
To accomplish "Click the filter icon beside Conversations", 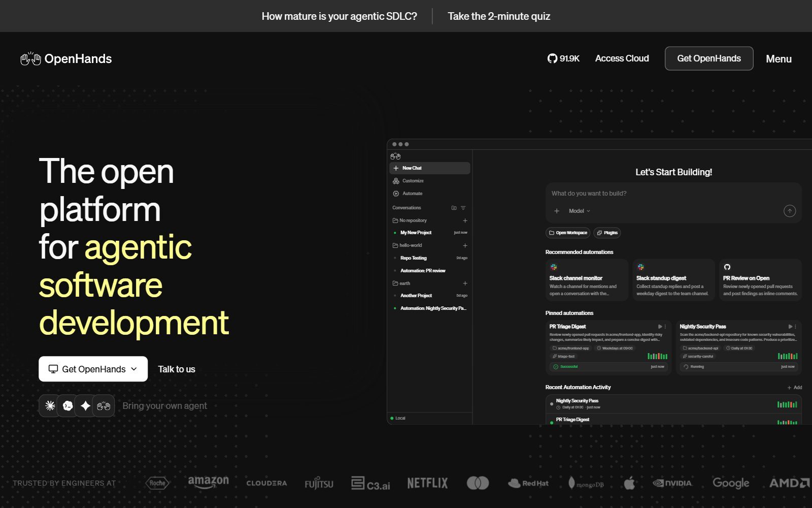I will pos(463,208).
